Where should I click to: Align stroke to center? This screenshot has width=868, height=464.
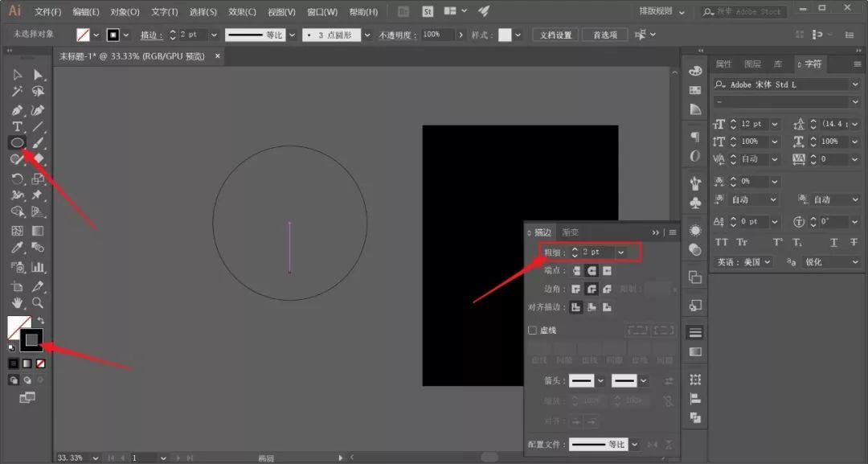[x=576, y=307]
